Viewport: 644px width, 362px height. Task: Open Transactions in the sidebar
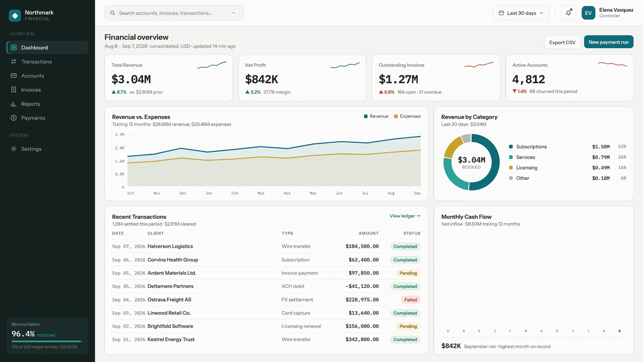48,62
